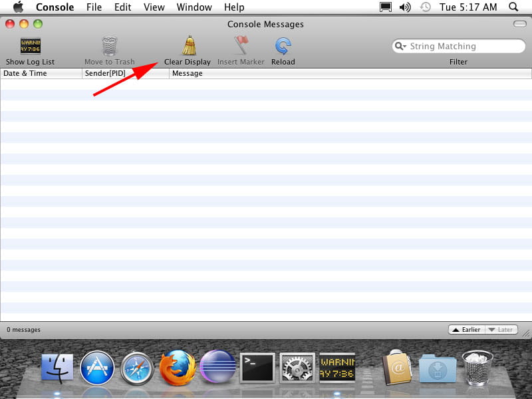
Task: Click the volume icon in menu bar
Action: [405, 7]
